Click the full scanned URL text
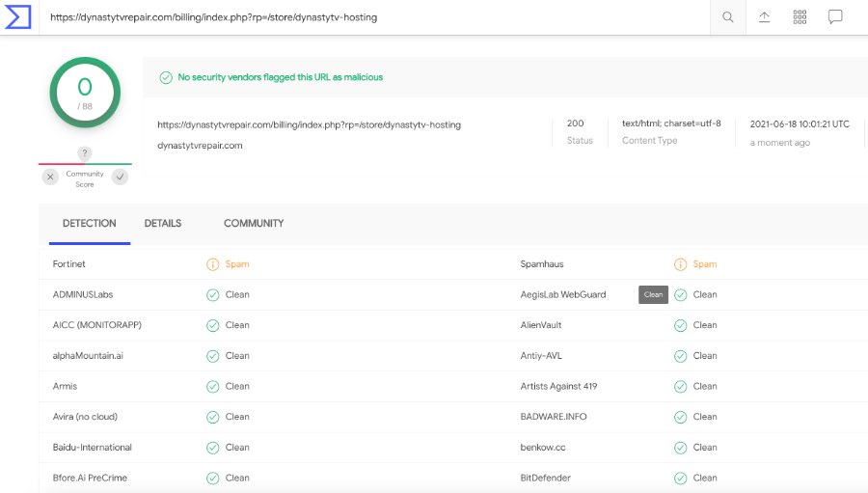 coord(309,124)
